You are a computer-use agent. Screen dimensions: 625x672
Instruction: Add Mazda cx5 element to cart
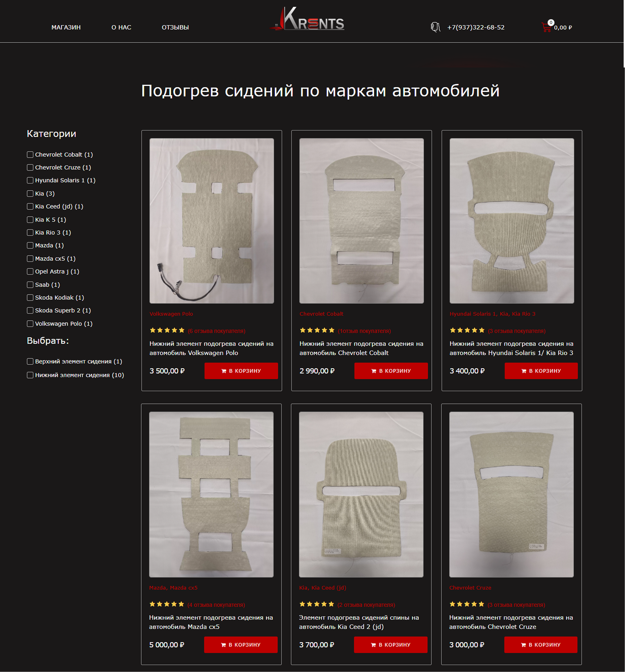241,645
